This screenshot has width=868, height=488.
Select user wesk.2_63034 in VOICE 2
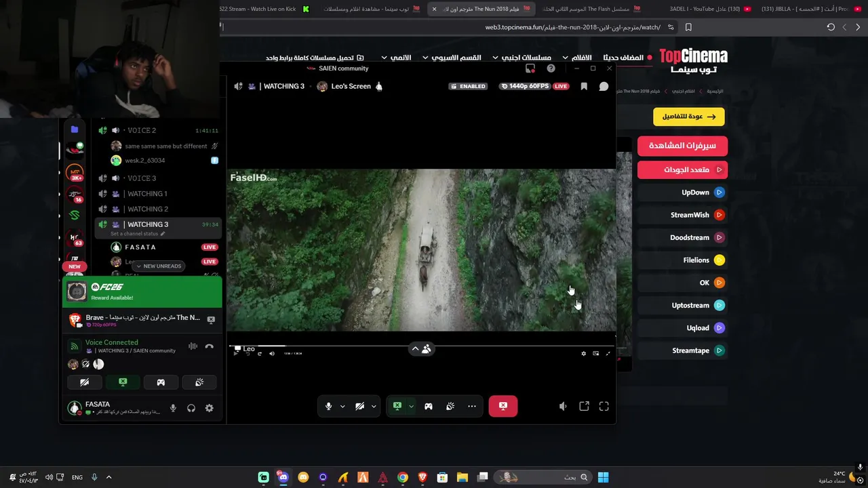(144, 161)
